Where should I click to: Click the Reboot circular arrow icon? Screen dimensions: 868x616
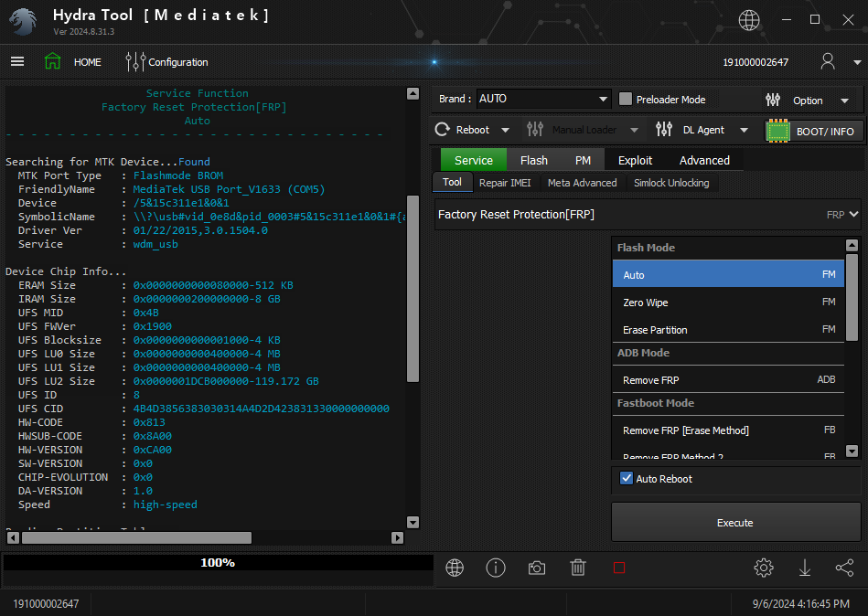(443, 130)
